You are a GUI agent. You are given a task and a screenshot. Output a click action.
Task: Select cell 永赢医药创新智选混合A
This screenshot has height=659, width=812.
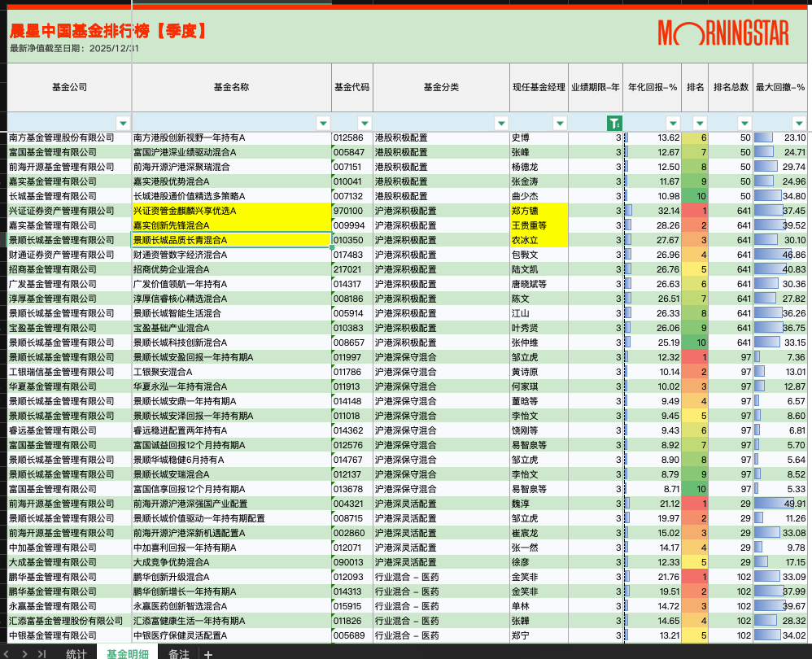tap(232, 606)
